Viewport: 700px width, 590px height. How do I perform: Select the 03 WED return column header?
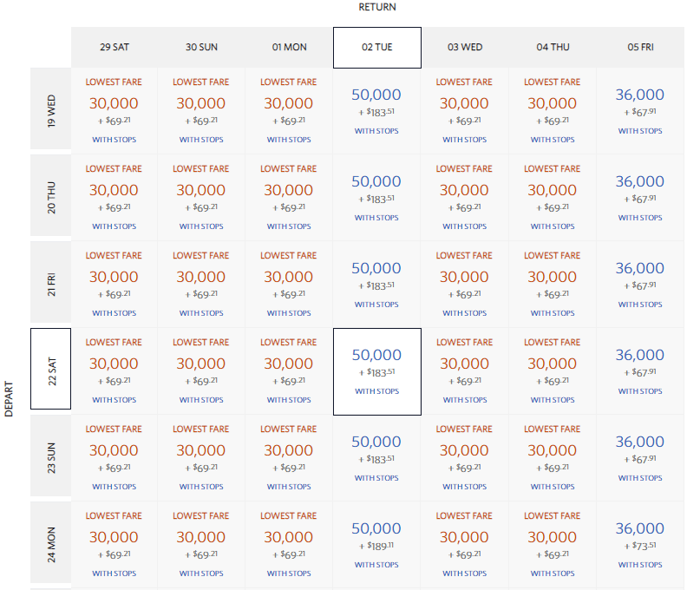tap(464, 48)
